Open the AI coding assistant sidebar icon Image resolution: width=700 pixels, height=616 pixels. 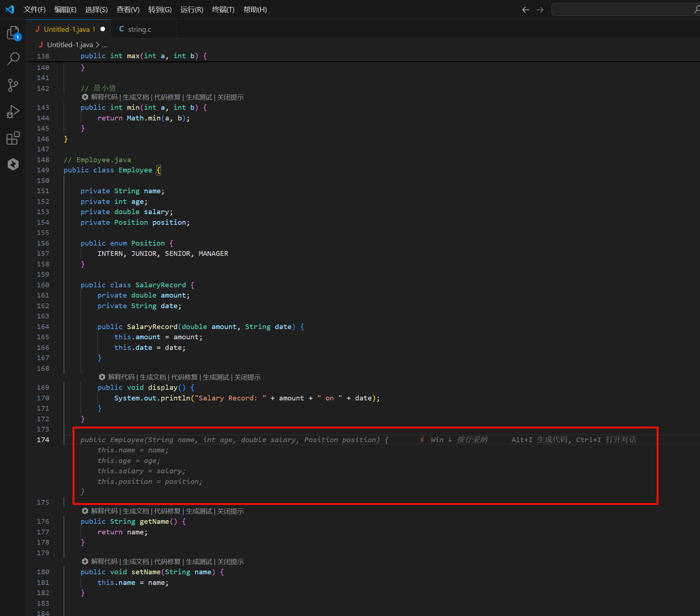click(x=13, y=164)
